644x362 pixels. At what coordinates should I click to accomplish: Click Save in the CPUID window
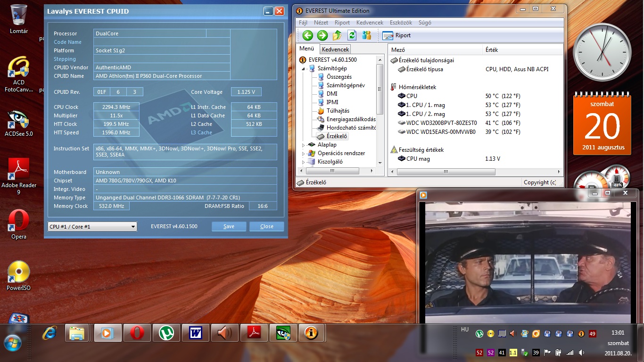click(229, 226)
